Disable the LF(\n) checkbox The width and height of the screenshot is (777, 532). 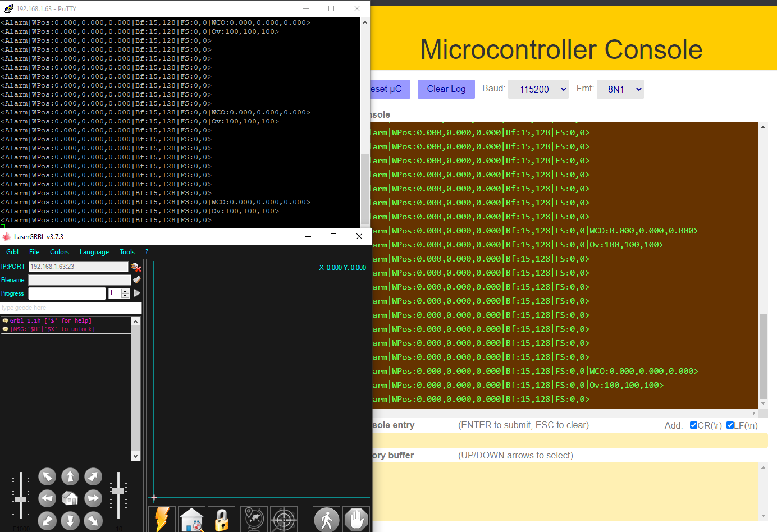(x=730, y=425)
